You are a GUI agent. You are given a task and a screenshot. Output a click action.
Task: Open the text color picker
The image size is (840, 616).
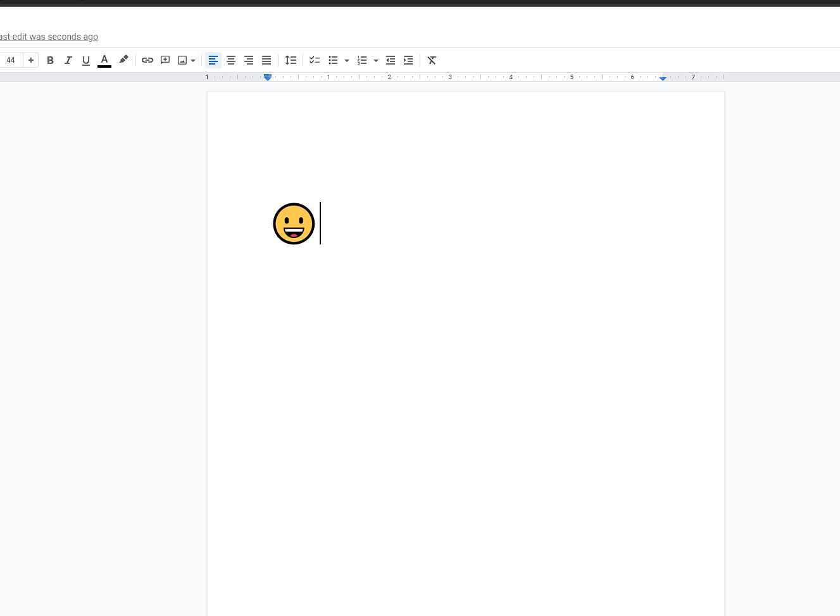click(104, 60)
